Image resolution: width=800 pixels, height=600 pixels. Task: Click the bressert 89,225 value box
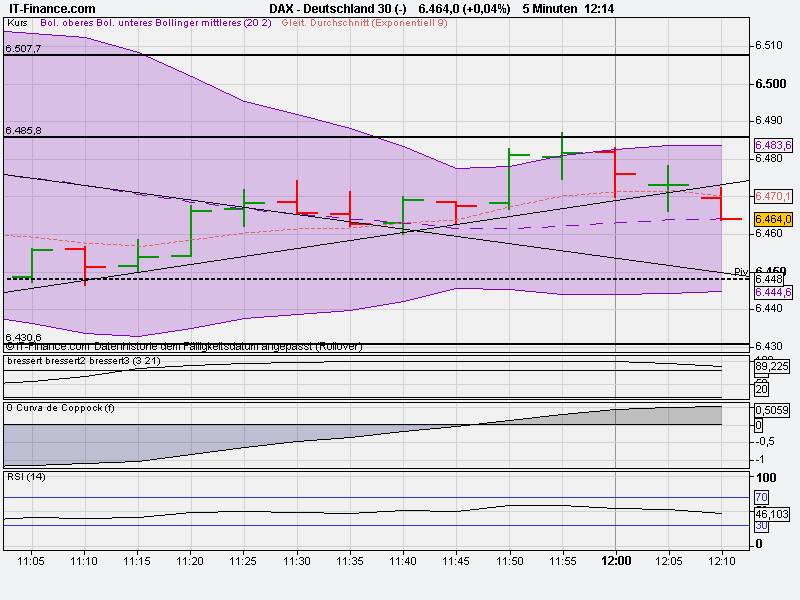pyautogui.click(x=772, y=365)
